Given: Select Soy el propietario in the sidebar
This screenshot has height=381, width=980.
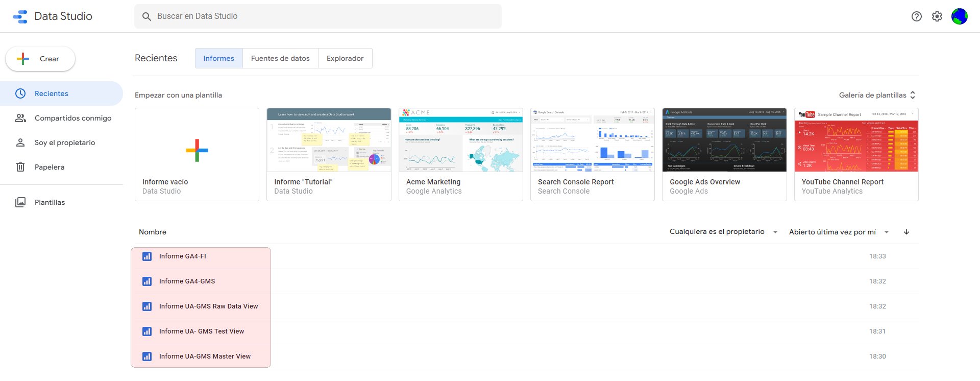Looking at the screenshot, I should coord(61,142).
